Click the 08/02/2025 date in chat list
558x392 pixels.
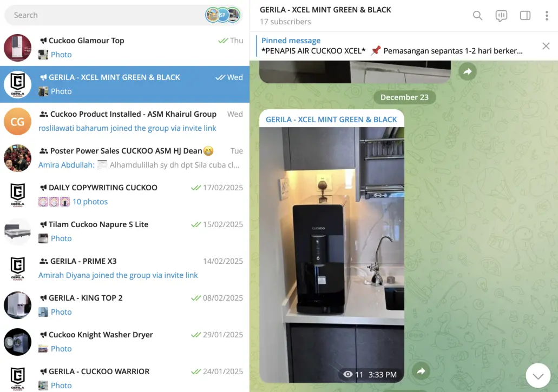point(223,298)
